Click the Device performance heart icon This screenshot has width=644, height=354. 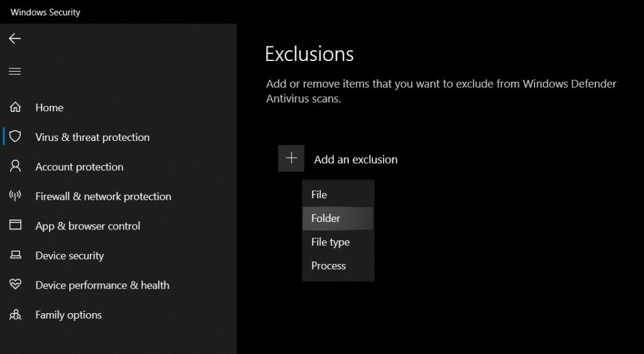(x=15, y=285)
